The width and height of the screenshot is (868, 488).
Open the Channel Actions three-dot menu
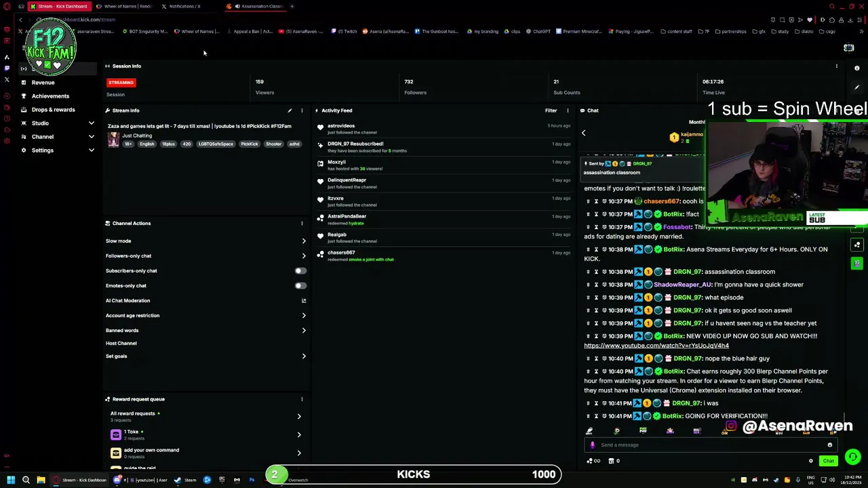pyautogui.click(x=302, y=223)
